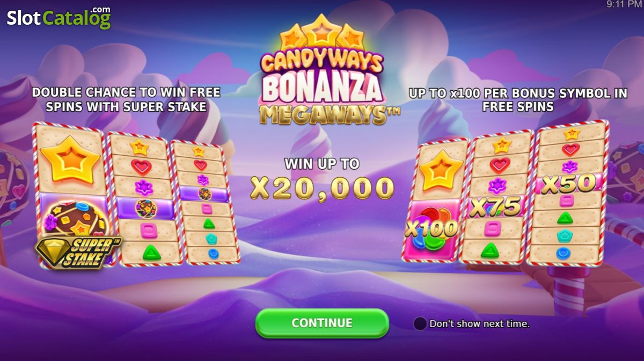Viewport: 644px width, 361px height.
Task: Click the Up to x100 bonus symbol heading
Action: [518, 100]
